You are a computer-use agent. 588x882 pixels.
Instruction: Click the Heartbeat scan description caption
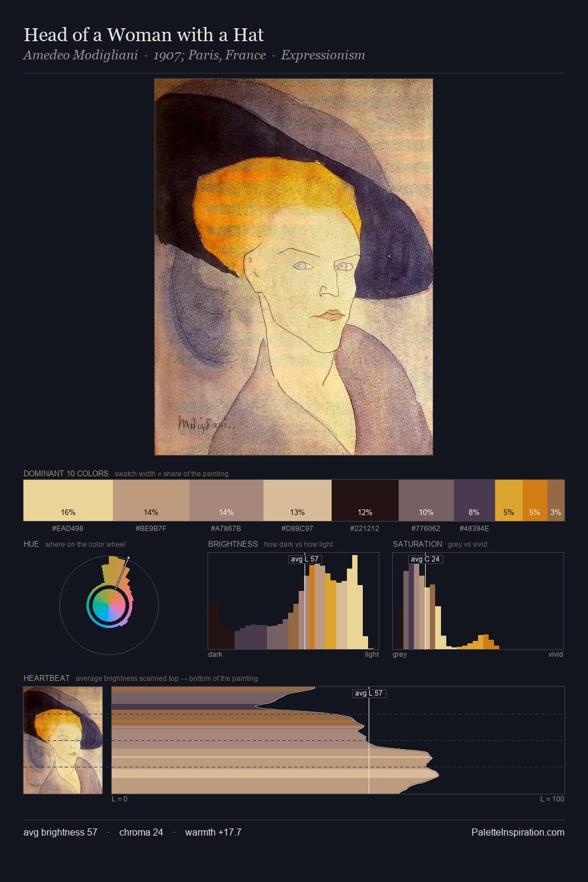(x=167, y=679)
